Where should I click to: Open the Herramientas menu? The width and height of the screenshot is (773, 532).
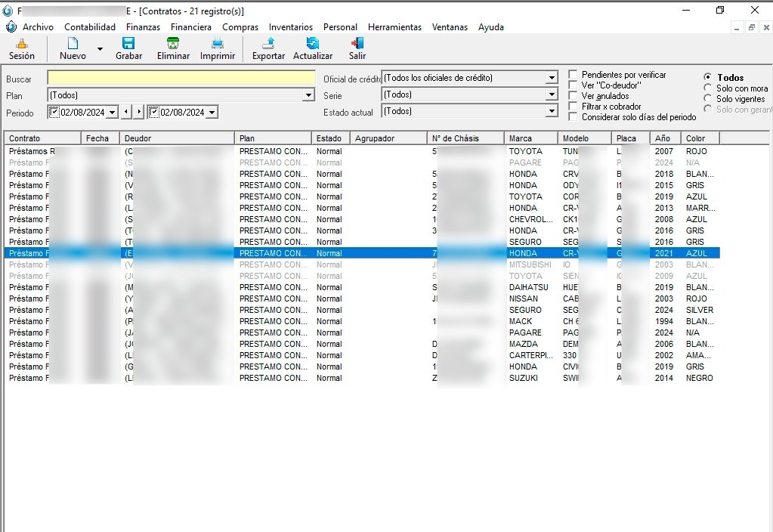tap(394, 27)
